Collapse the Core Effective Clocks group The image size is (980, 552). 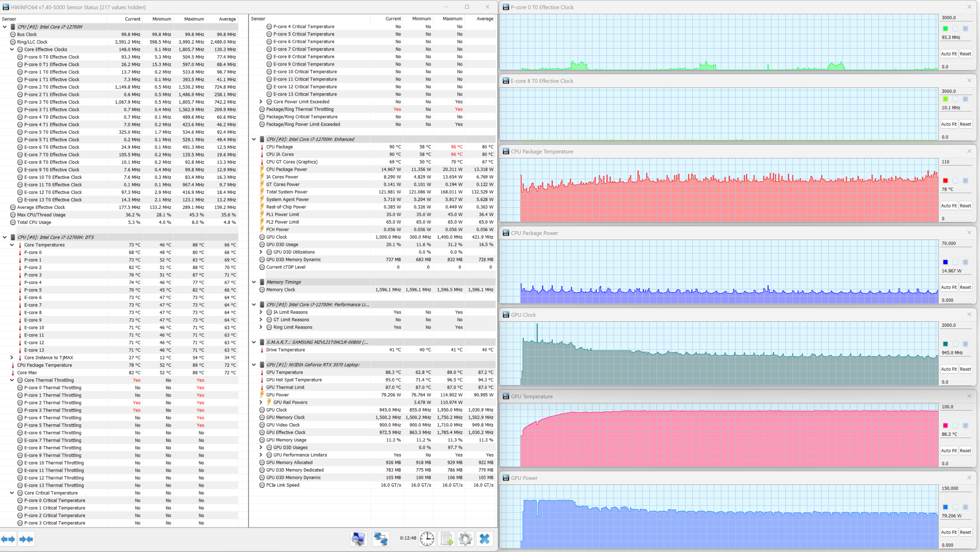12,49
